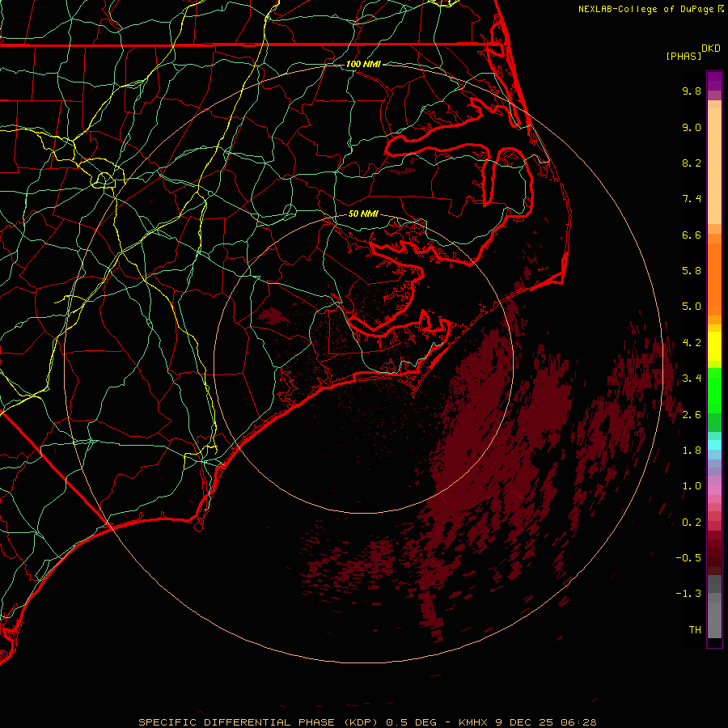728x728 pixels.
Task: Click the TH threshold label
Action: click(695, 630)
